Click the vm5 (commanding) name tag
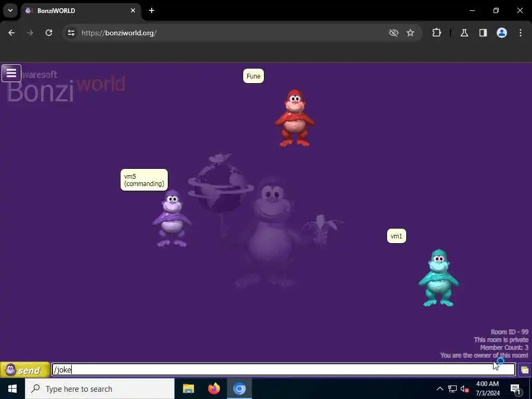The width and height of the screenshot is (532, 399). 144,180
